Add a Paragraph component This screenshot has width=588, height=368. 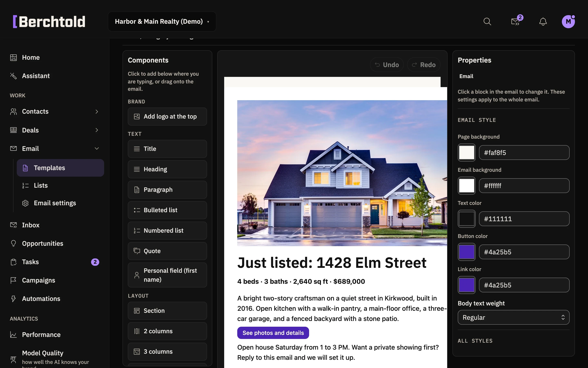click(167, 190)
